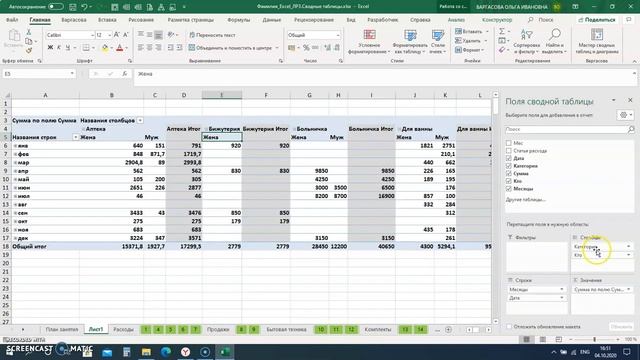The image size is (640, 360).
Task: Open Conditional Formatting (Условное форматирование)
Action: pos(369,42)
